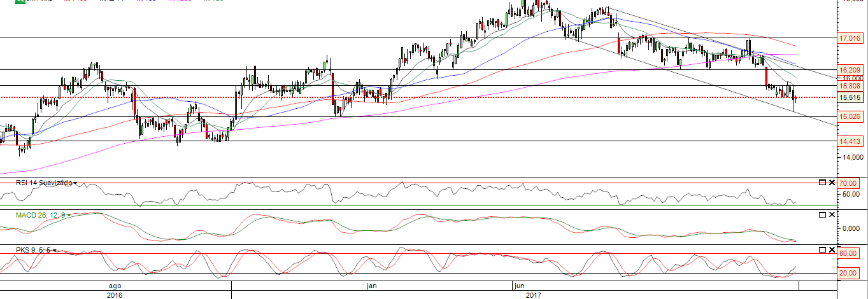Select the 14,413 price level label
868x299 pixels.
(x=851, y=142)
